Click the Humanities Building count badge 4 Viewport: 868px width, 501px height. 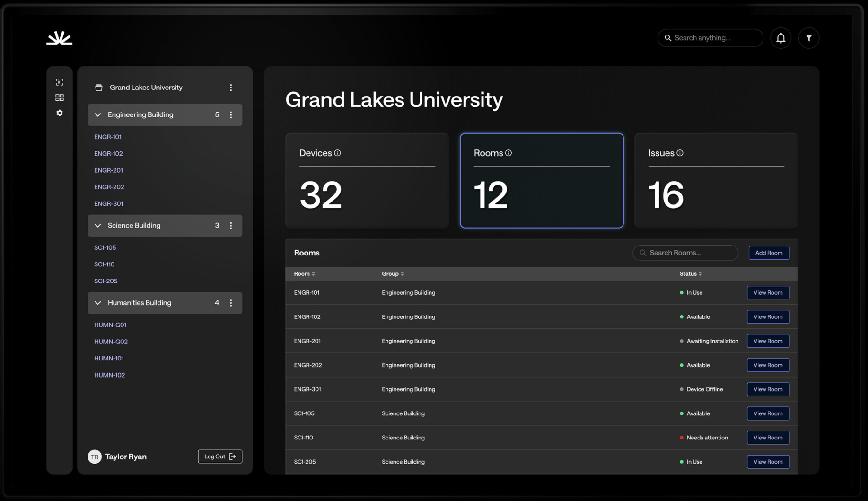tap(217, 303)
